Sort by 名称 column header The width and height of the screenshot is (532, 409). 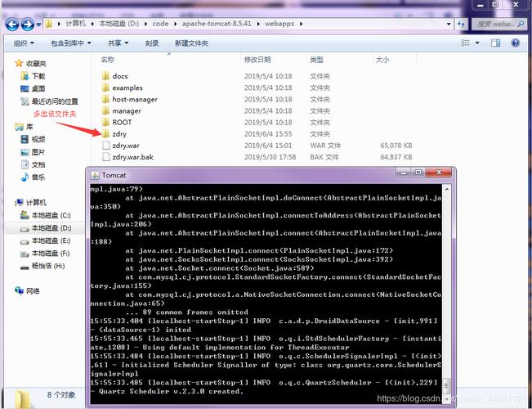tap(108, 60)
